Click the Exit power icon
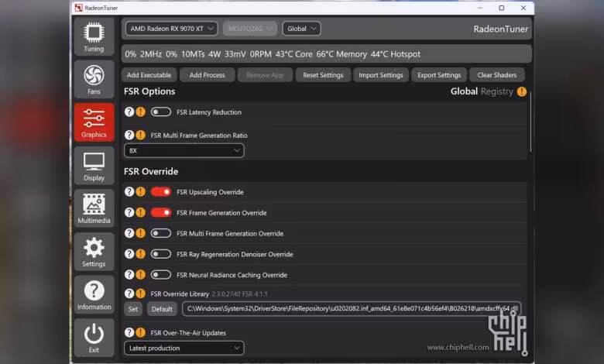The width and height of the screenshot is (604, 364). [94, 338]
